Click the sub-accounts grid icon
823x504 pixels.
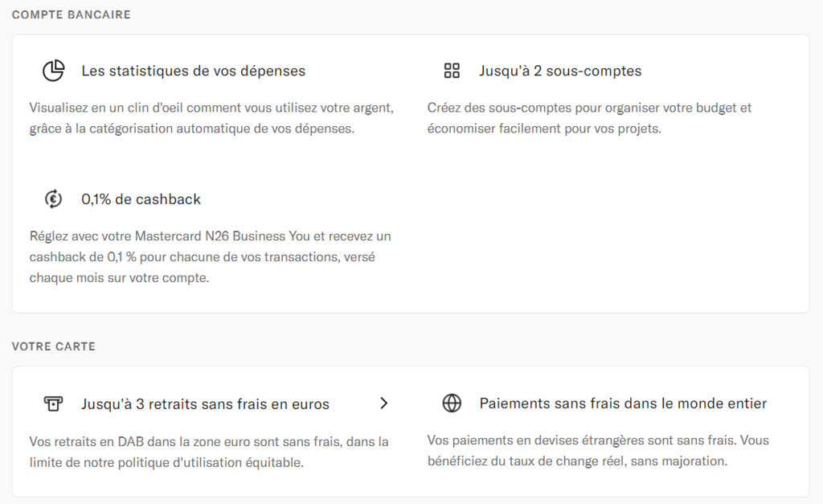(x=452, y=71)
